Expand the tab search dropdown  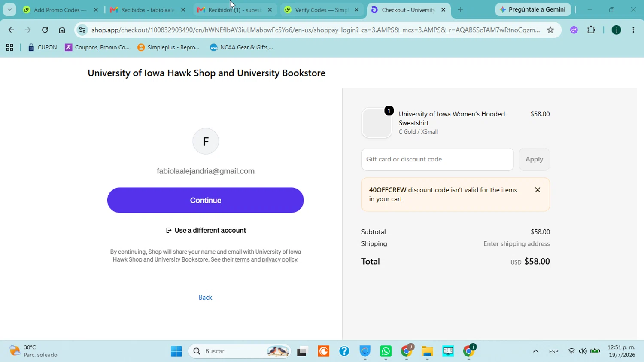tap(9, 10)
